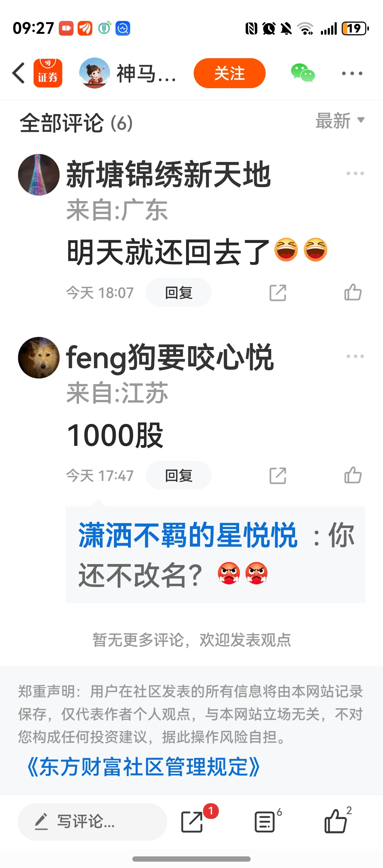Open the orange 证券 app icon
Screen dimensions: 383x868
tap(48, 73)
